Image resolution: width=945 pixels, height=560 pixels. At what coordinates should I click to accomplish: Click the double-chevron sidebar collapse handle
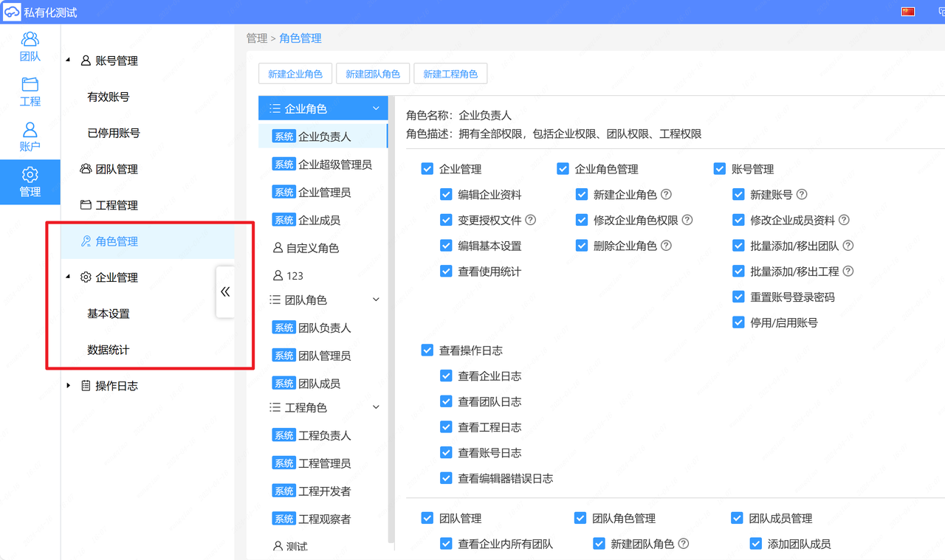[x=225, y=291]
